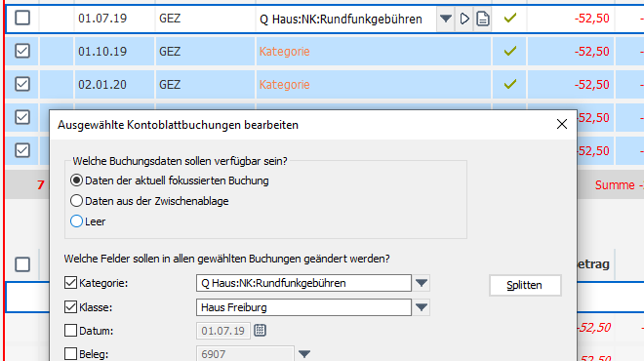Close the Kontoblattbuchungen bearbeiten dialog
The width and height of the screenshot is (644, 361).
pos(561,124)
